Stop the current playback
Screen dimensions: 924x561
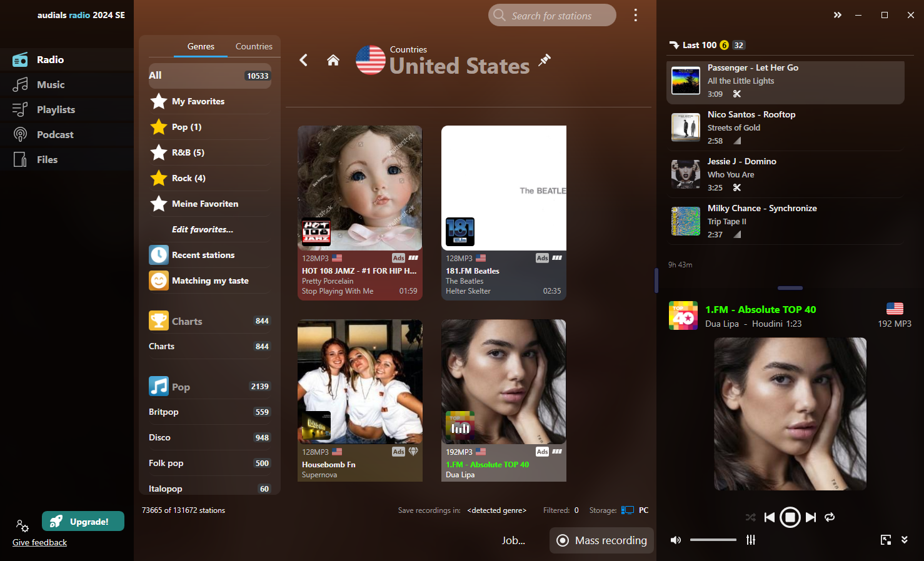(790, 517)
